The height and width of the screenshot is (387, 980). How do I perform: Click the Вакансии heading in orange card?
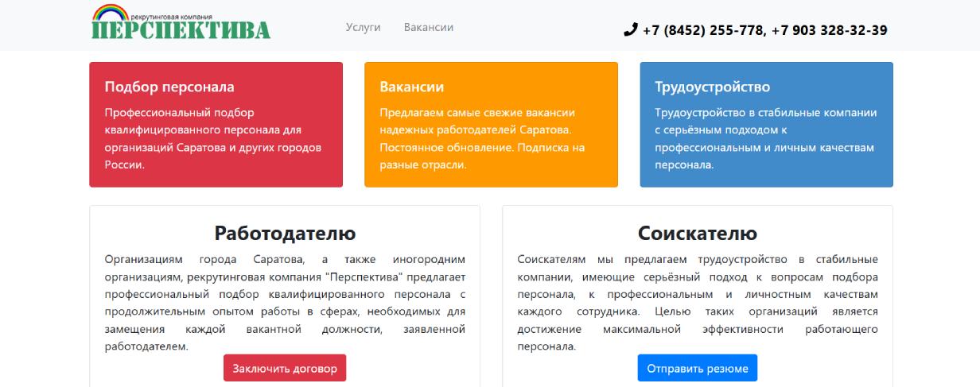click(412, 87)
